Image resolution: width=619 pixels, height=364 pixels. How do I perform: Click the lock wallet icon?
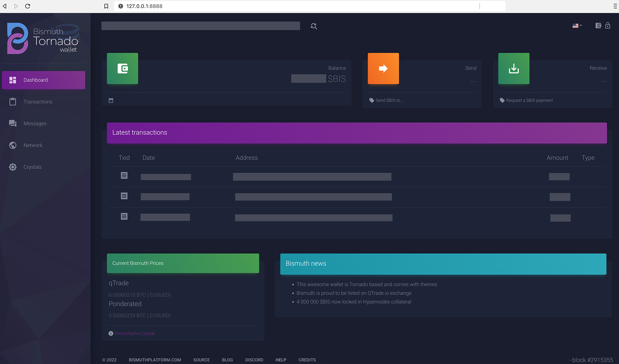coord(608,26)
